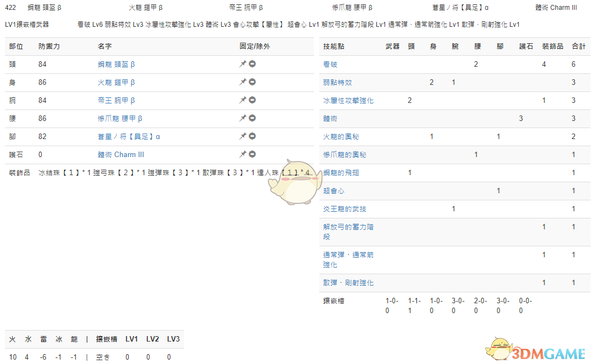
Task: Select the LV1鑲嵌槽武器 label
Action: pos(27,25)
